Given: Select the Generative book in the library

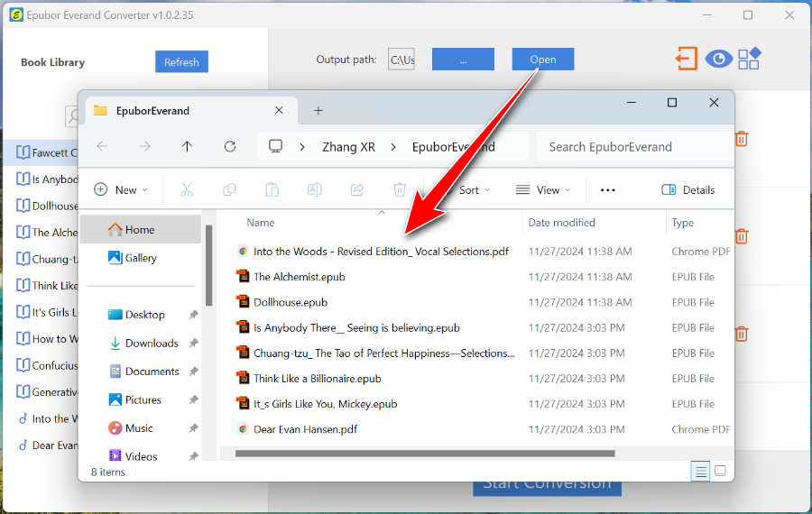Looking at the screenshot, I should point(42,392).
